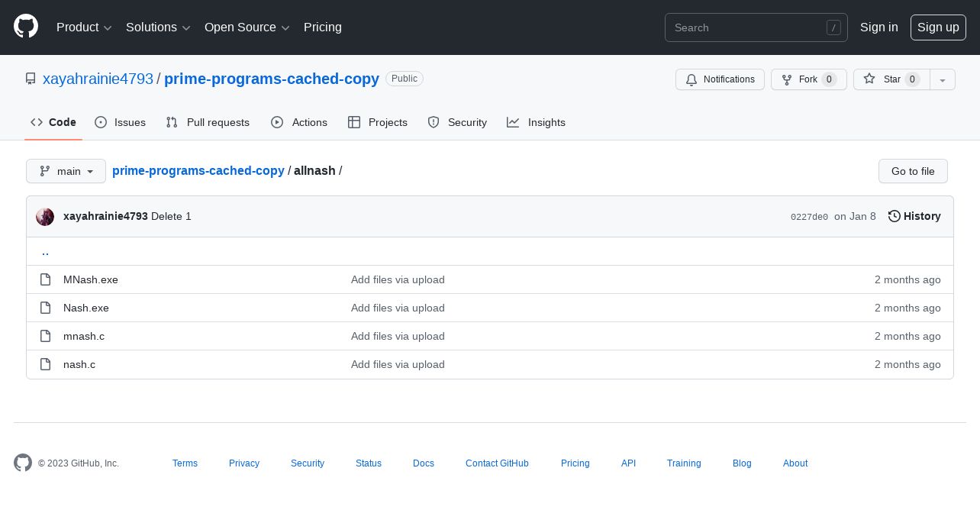Image resolution: width=980 pixels, height=510 pixels.
Task: Open MNash.exe 'Add files via upload' commit
Action: coord(398,279)
